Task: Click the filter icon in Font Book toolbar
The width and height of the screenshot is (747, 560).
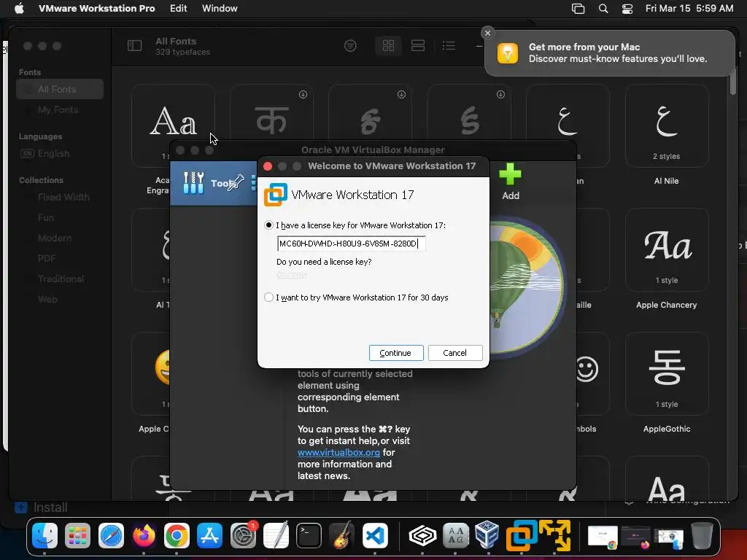Action: (350, 46)
